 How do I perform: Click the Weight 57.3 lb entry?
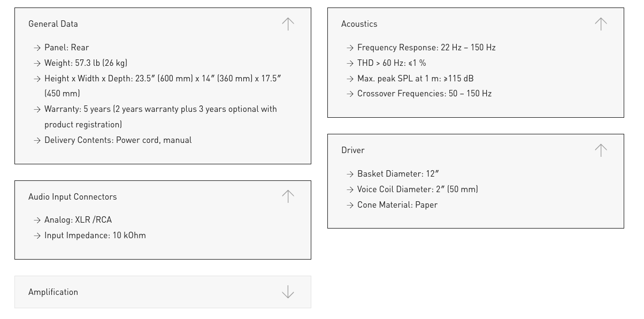pos(86,63)
